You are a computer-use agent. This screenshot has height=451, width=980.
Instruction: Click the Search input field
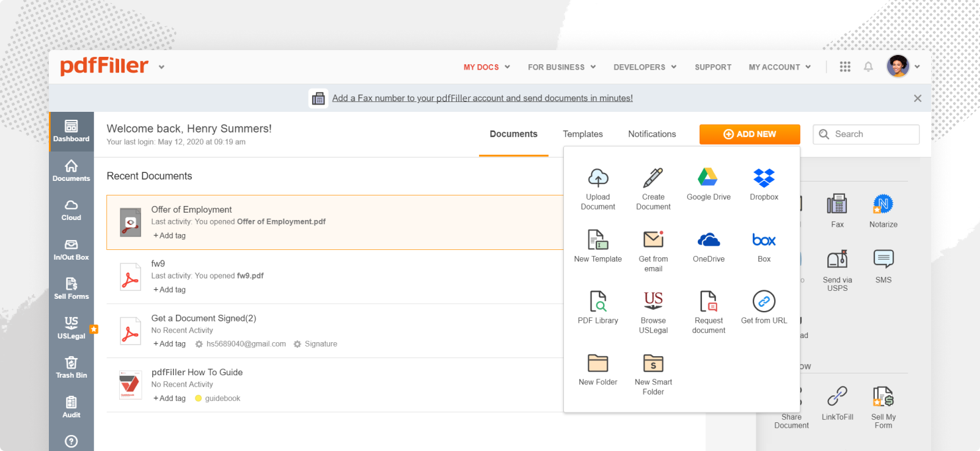pyautogui.click(x=866, y=134)
